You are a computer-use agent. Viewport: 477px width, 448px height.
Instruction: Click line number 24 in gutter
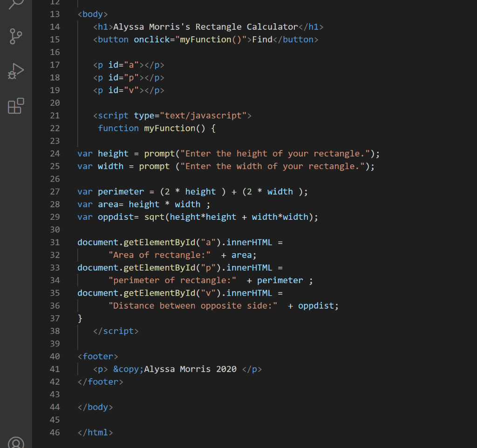point(55,154)
